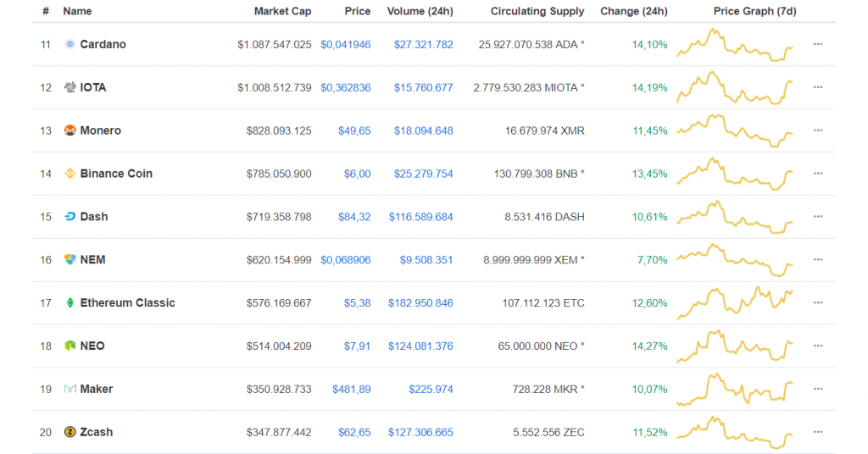Image resolution: width=868 pixels, height=454 pixels.
Task: Sort by Volume (24h) column header
Action: (x=420, y=11)
